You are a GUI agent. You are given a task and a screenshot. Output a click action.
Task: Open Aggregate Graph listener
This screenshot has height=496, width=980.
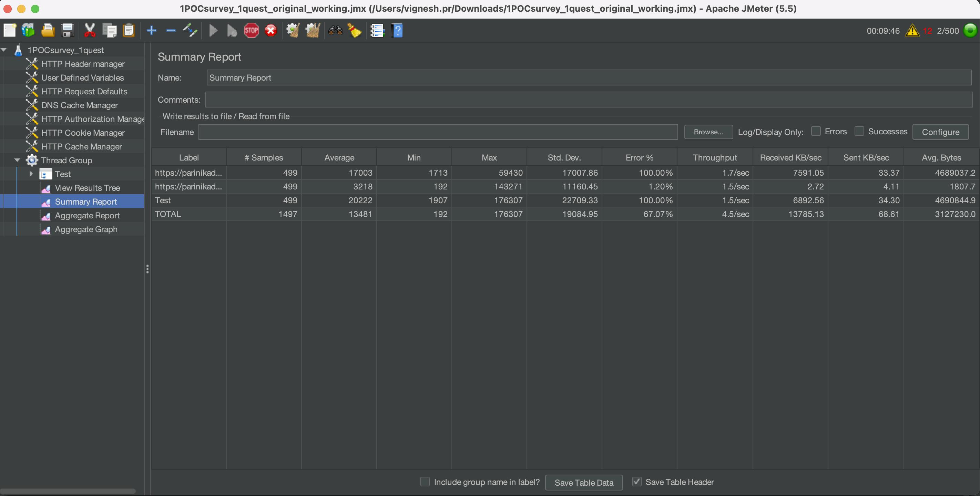click(86, 229)
